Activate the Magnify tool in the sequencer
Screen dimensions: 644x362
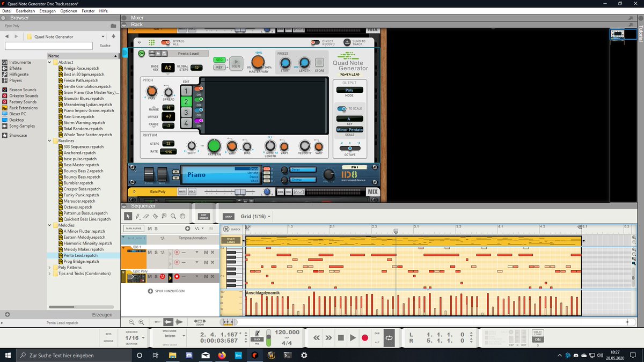click(173, 216)
